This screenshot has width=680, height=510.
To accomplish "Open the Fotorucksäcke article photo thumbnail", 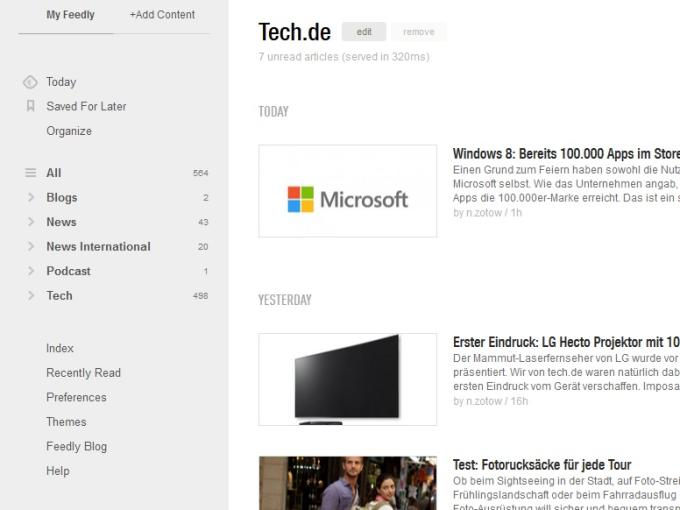I will point(348,483).
